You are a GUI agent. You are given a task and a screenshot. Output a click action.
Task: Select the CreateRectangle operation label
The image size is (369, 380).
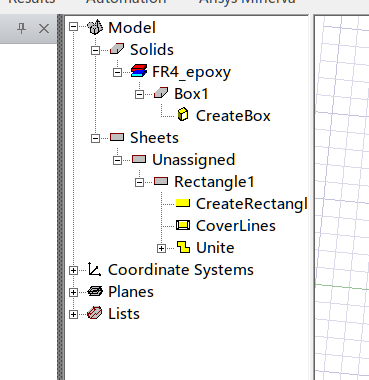point(252,204)
